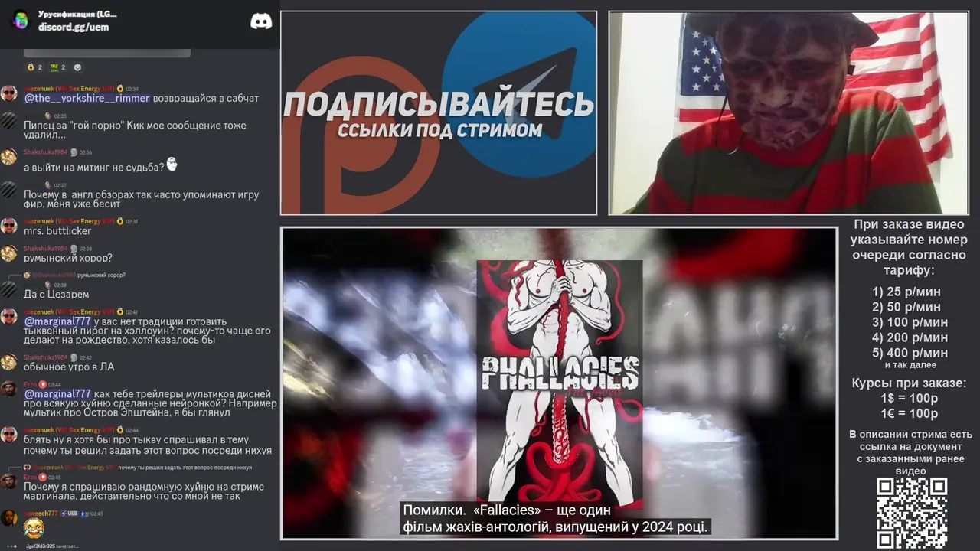This screenshot has width=980, height=551.
Task: Click the exchange rate '1€ = 100р'
Action: (x=909, y=414)
